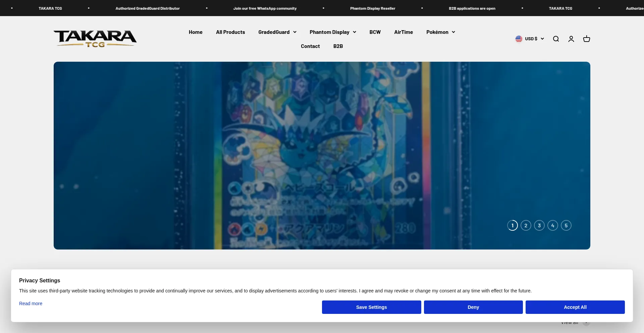This screenshot has height=333, width=644.
Task: Open the Contact page
Action: [x=310, y=46]
